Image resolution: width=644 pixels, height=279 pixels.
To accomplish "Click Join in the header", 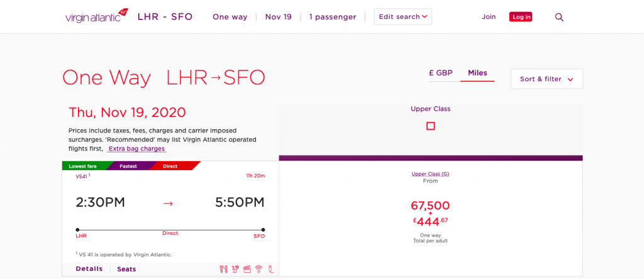I will click(x=489, y=17).
